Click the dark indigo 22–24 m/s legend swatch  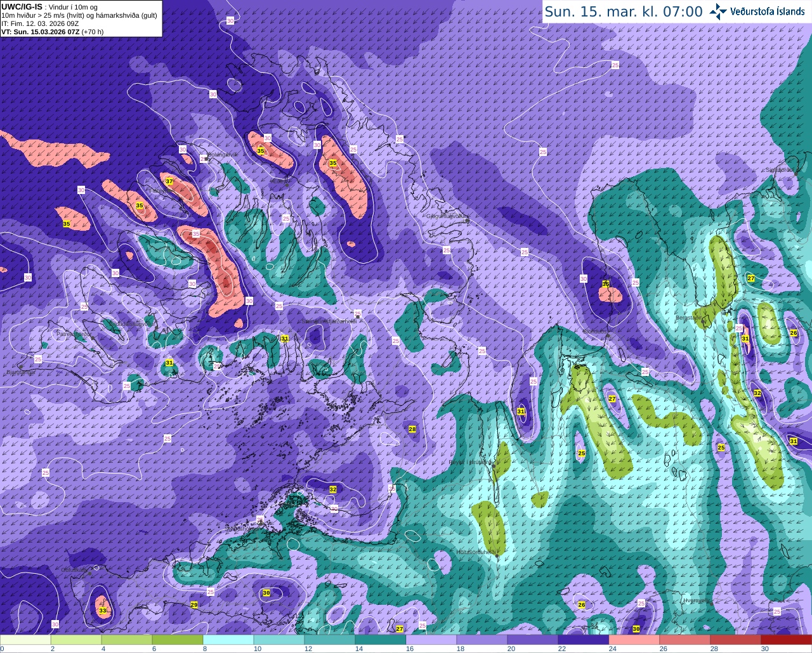[584, 640]
